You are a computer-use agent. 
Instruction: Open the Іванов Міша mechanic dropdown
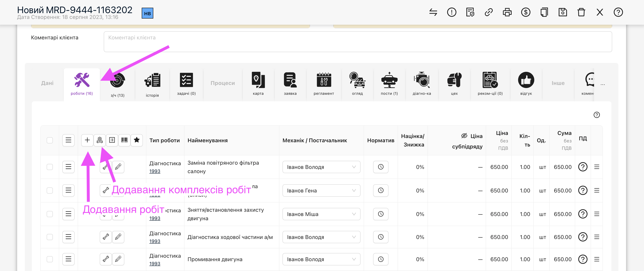[321, 214]
